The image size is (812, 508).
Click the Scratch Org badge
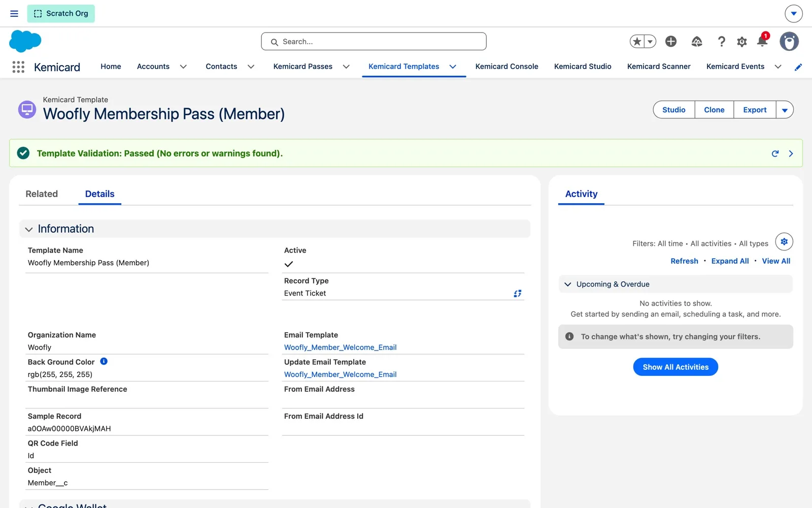point(61,14)
